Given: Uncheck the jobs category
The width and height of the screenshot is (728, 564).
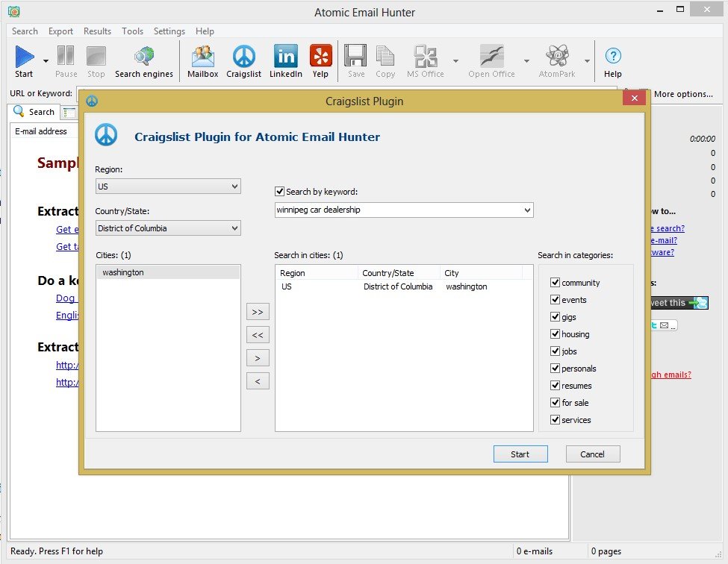Looking at the screenshot, I should tap(555, 351).
